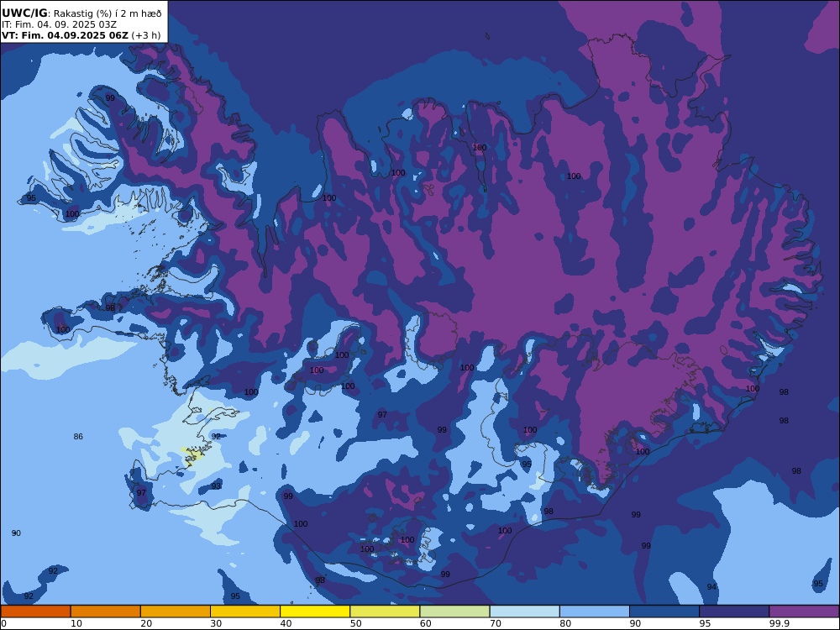Viewport: 840px width, 630px height.
Task: Click the '70' legend scale label
Action: pos(496,623)
